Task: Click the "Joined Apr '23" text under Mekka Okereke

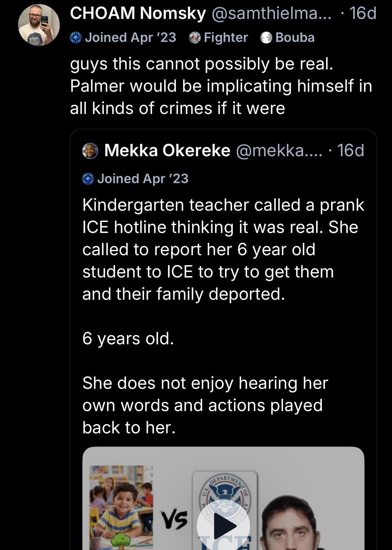Action: point(143,179)
